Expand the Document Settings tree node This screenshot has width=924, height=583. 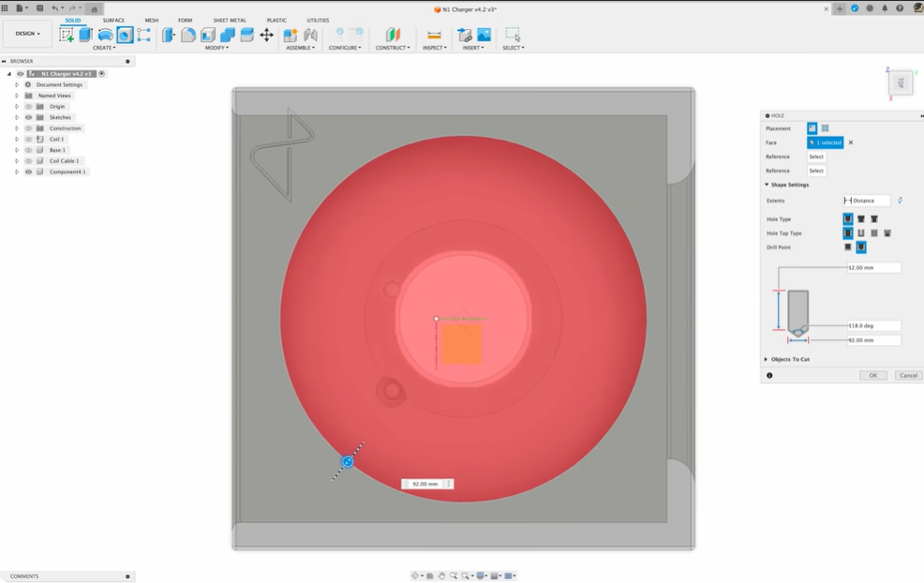[x=17, y=84]
